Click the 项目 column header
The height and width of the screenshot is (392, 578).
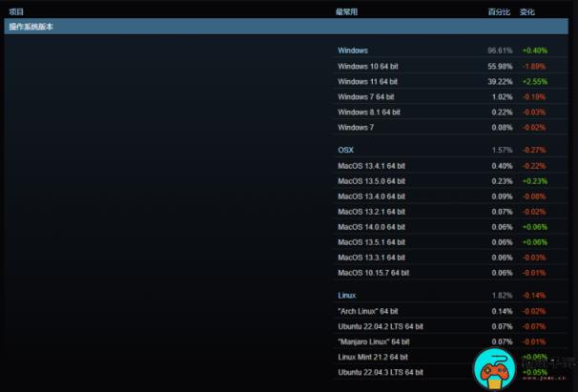pos(16,11)
